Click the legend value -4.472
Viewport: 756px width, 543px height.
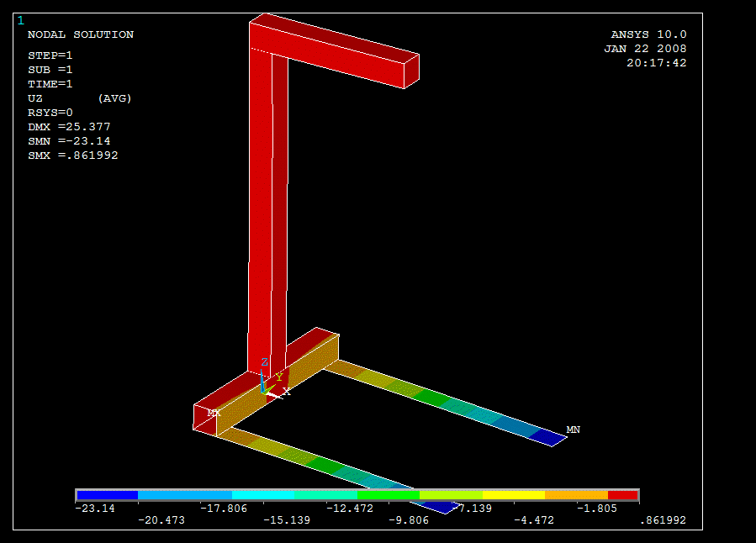534,520
